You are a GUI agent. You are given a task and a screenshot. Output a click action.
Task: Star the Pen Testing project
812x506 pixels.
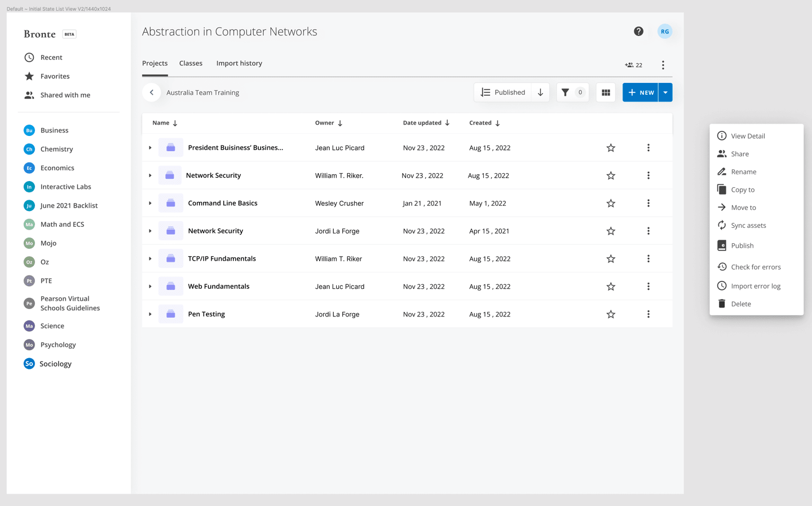pyautogui.click(x=611, y=314)
